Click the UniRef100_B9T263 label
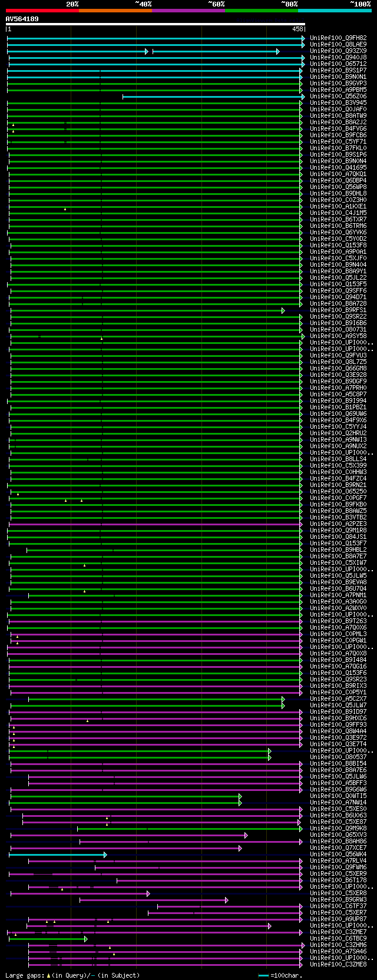Image resolution: width=377 pixels, height=980 pixels. click(338, 621)
